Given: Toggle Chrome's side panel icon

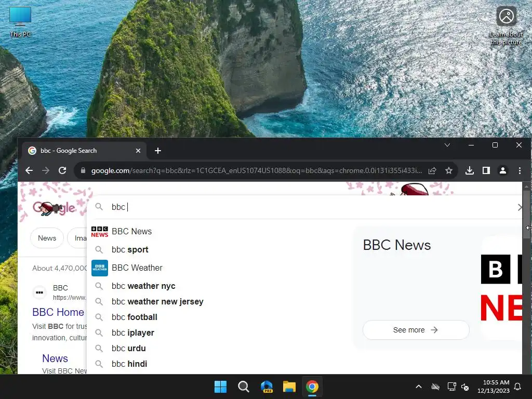Looking at the screenshot, I should [486, 170].
